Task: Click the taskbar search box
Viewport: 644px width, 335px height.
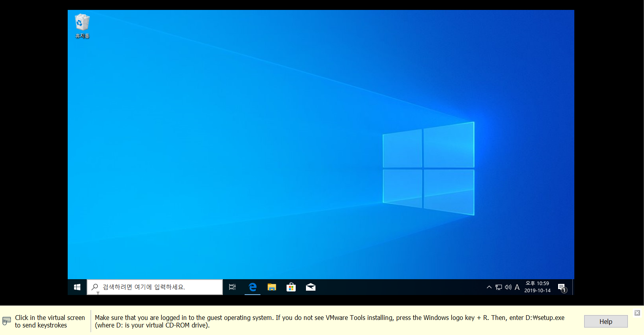Action: pos(155,287)
